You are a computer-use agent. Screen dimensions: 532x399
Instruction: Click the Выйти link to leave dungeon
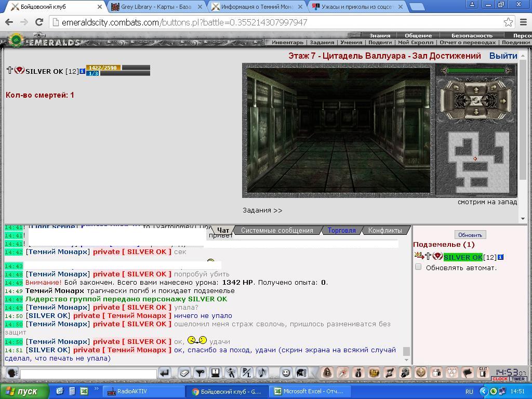(503, 56)
